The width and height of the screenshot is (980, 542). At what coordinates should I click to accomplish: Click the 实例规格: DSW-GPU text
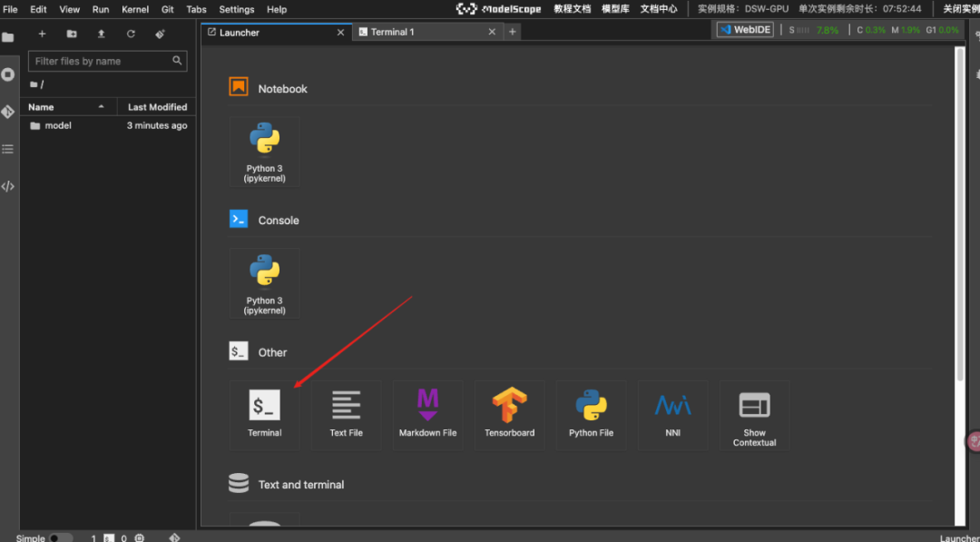(x=743, y=9)
